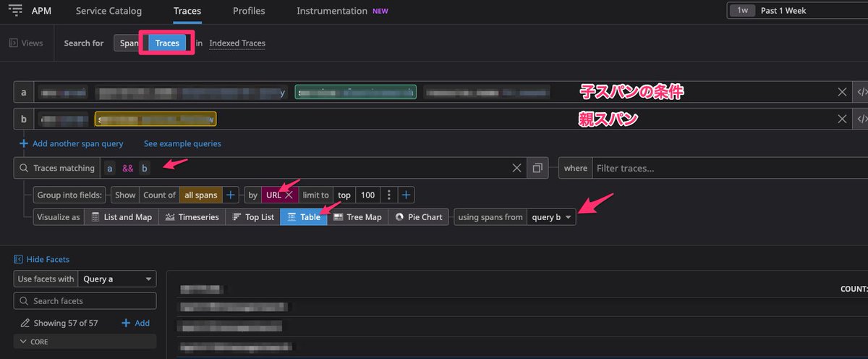Clear the Traces matching expression
The width and height of the screenshot is (868, 359).
(516, 168)
